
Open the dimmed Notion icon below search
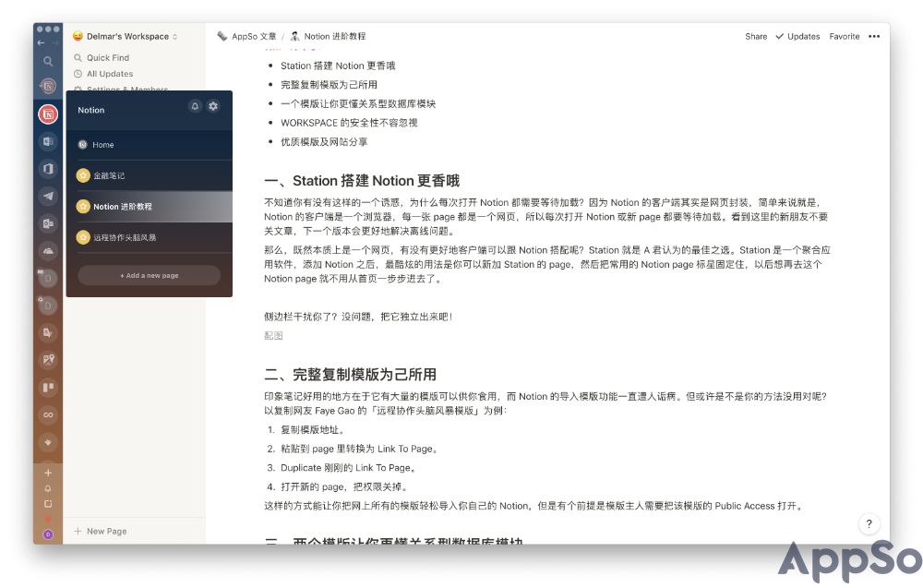(48, 87)
